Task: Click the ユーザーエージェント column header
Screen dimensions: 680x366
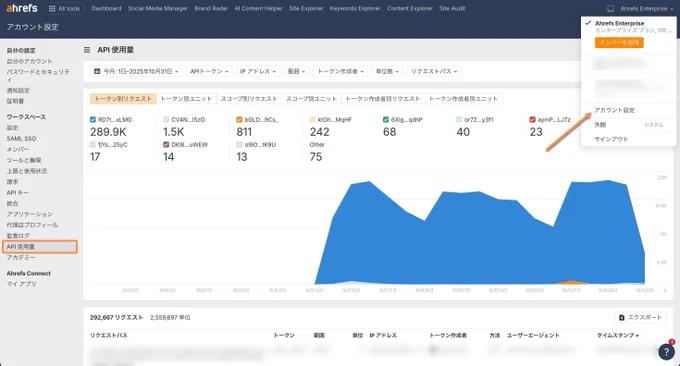Action: (x=533, y=336)
